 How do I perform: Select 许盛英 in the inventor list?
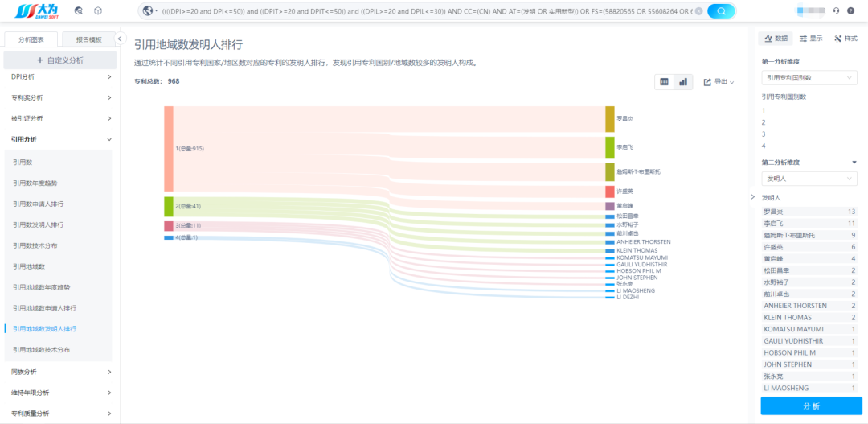click(809, 247)
